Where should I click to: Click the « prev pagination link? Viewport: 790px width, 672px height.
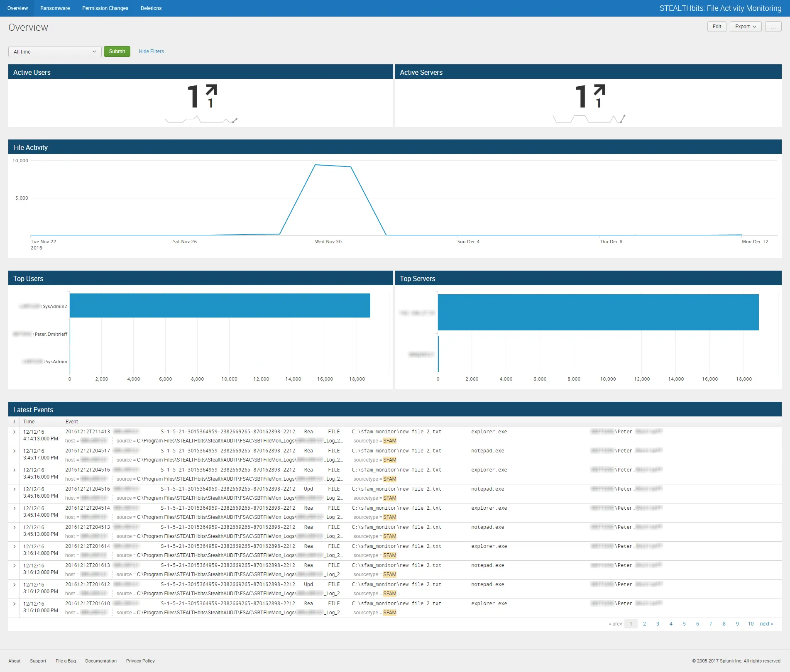pos(615,624)
